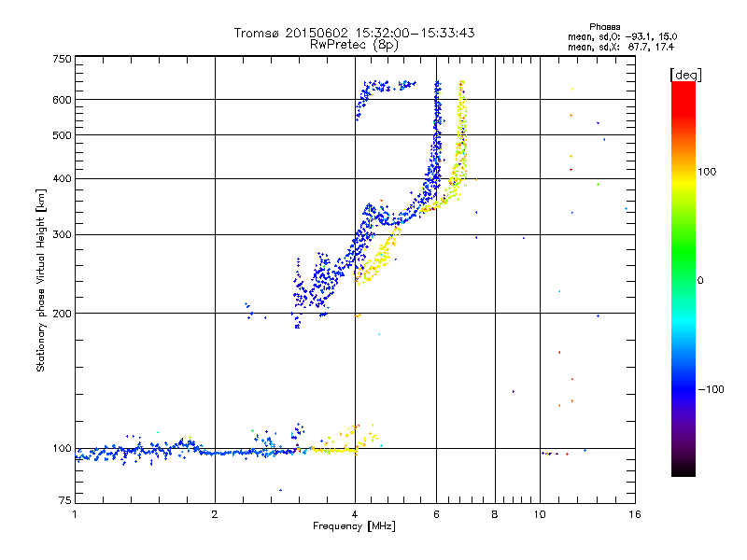Viewport: 747px width, 560px height.
Task: Click the y-axis tick label "750"
Action: [x=63, y=59]
